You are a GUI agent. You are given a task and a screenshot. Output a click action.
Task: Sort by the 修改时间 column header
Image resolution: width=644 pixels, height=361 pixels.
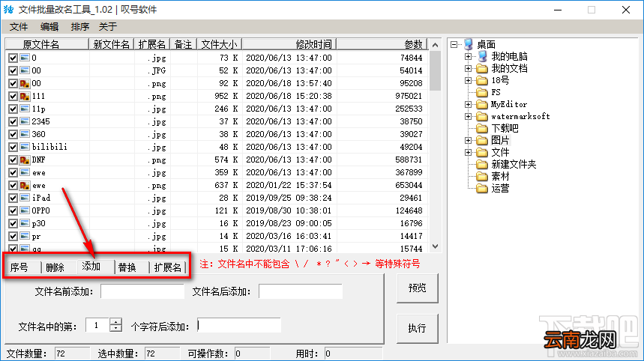289,44
